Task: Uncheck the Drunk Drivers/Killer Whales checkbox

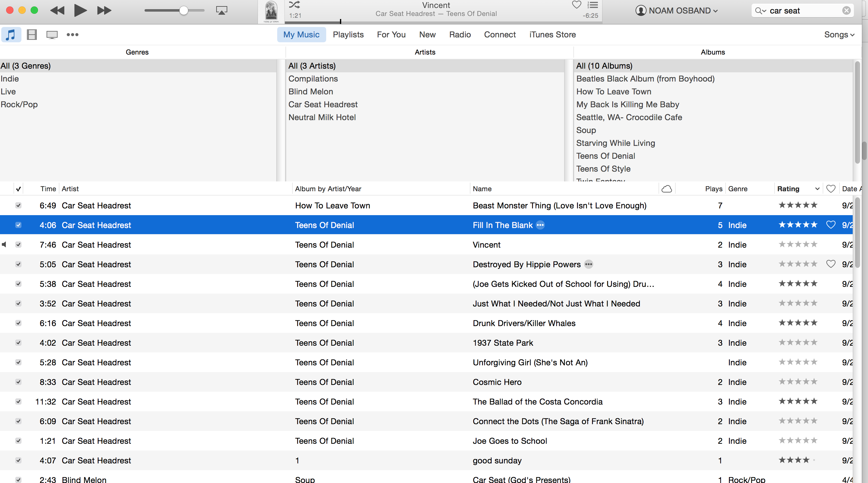Action: pos(19,323)
